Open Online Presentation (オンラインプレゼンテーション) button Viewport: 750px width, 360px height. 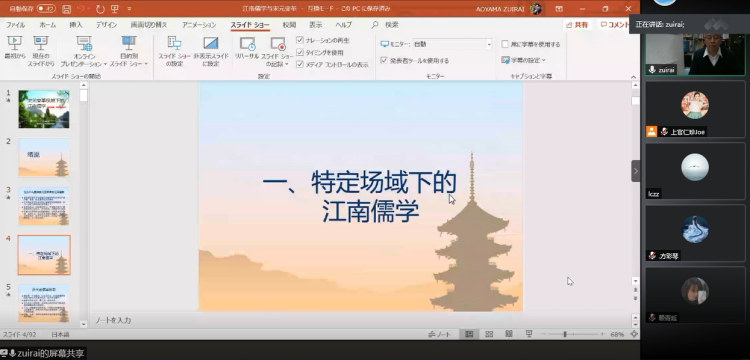[84, 51]
